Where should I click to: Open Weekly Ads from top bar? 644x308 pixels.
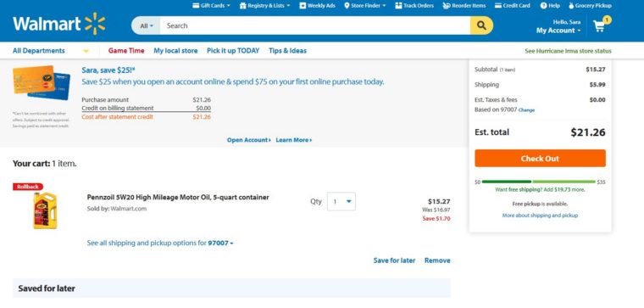click(317, 6)
